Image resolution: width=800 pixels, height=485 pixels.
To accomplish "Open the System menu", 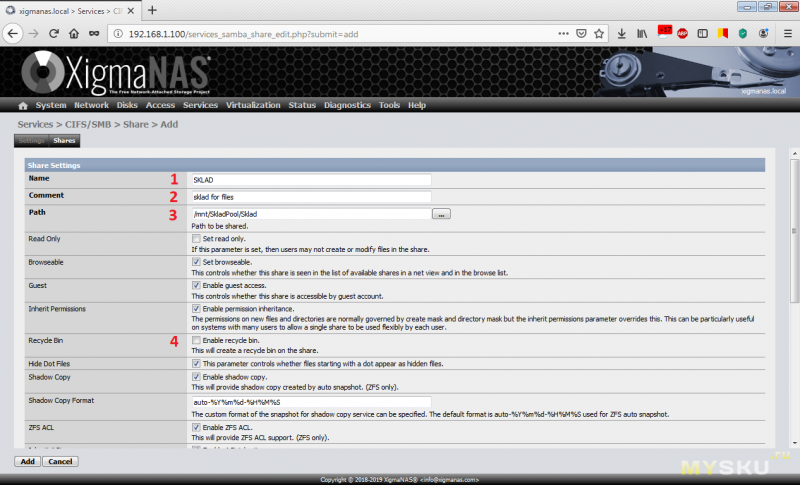I will pyautogui.click(x=51, y=105).
